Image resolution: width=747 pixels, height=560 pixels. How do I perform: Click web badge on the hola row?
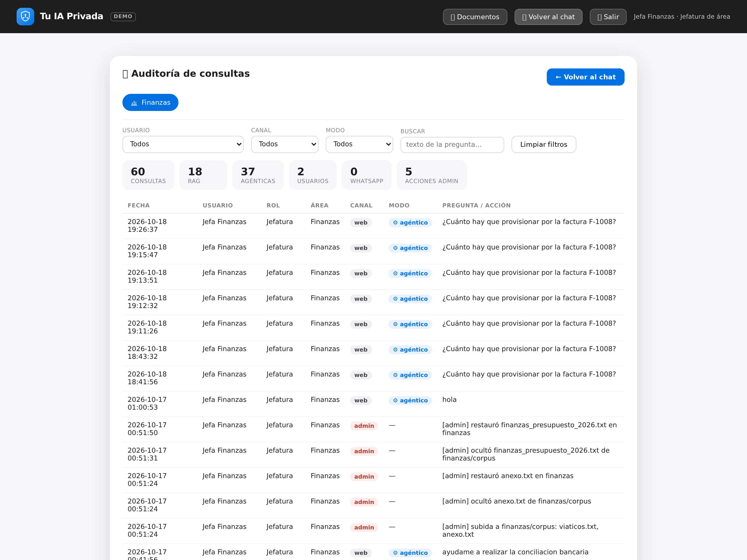pos(361,401)
